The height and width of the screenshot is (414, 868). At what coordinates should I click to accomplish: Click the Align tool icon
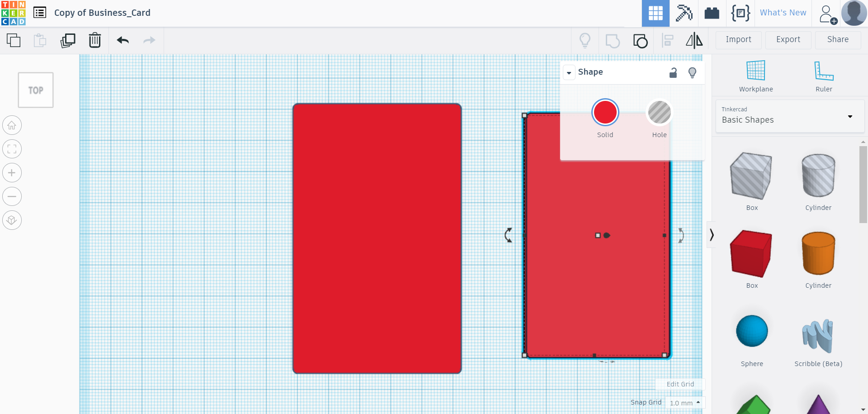668,40
